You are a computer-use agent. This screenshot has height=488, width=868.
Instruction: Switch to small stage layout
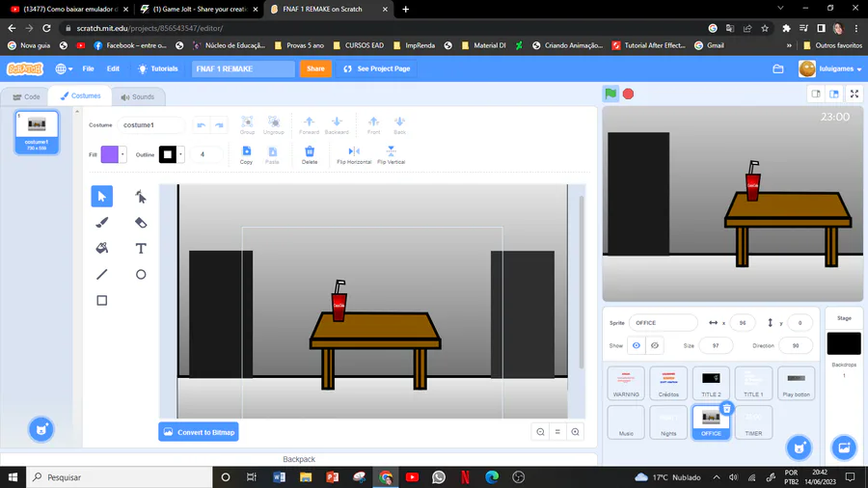tap(816, 95)
